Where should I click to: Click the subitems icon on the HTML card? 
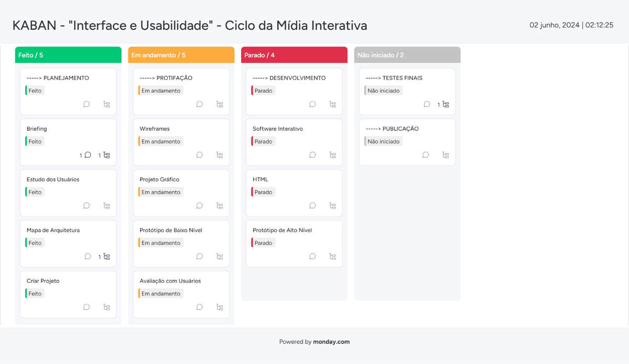pos(332,205)
